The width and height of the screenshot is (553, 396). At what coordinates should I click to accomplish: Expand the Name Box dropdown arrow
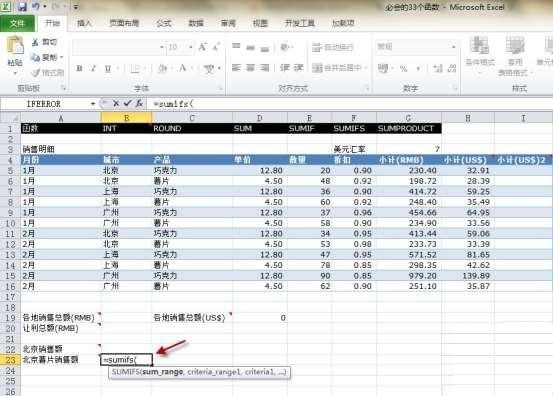point(93,104)
